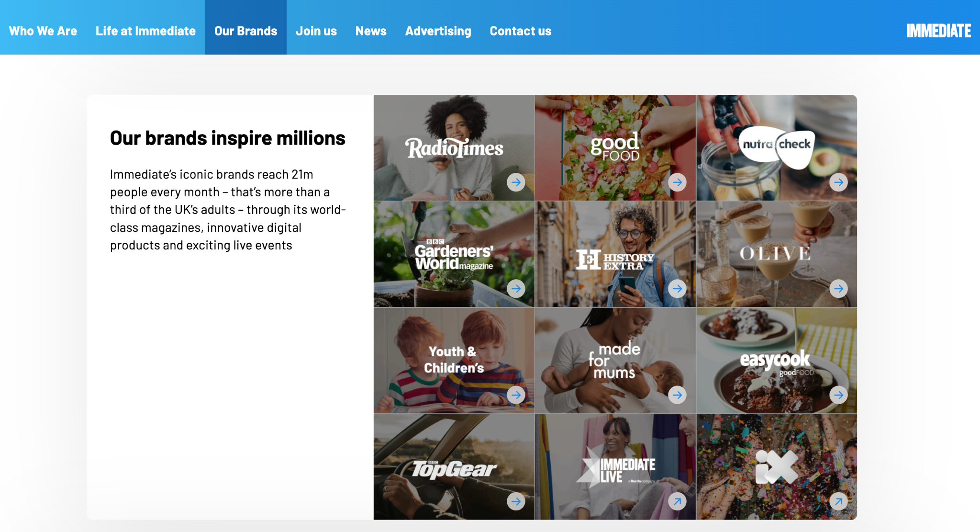Click the IMMEDIATE logo in header
This screenshot has height=532, width=980.
tap(938, 31)
